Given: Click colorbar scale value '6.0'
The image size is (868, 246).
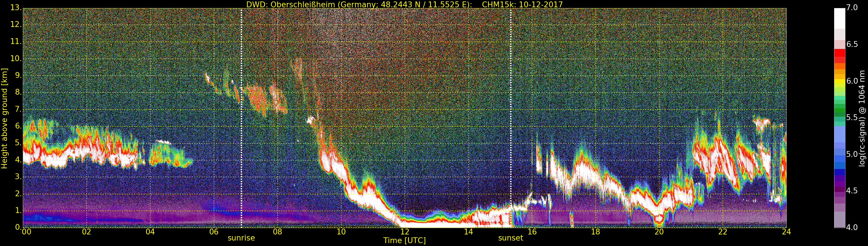Looking at the screenshot, I should [x=852, y=81].
